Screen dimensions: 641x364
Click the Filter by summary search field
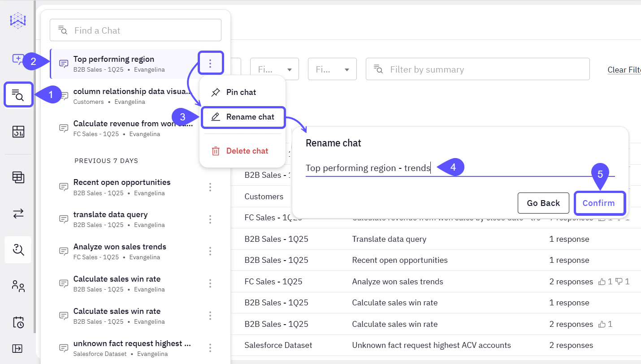[477, 69]
